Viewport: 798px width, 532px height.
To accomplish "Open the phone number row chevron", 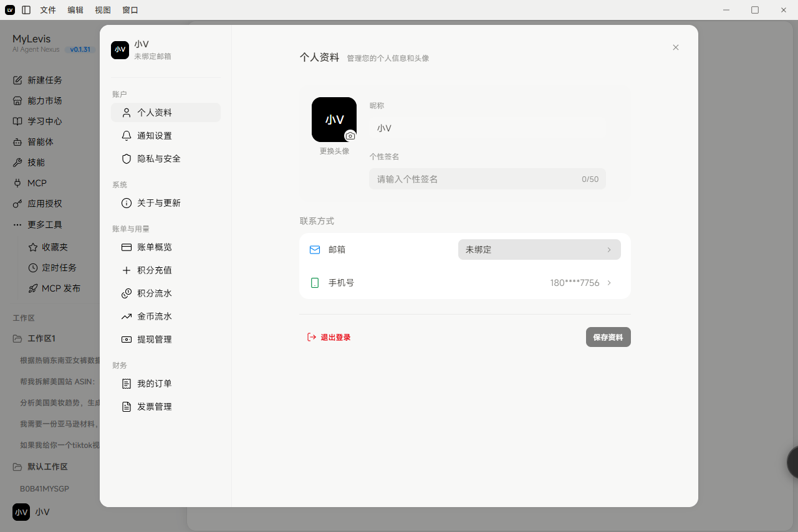I will click(609, 283).
